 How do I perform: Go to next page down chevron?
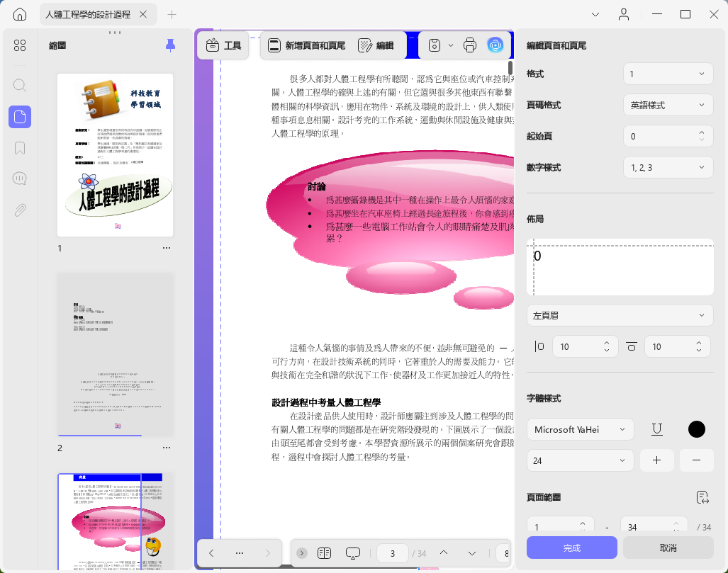coord(471,553)
